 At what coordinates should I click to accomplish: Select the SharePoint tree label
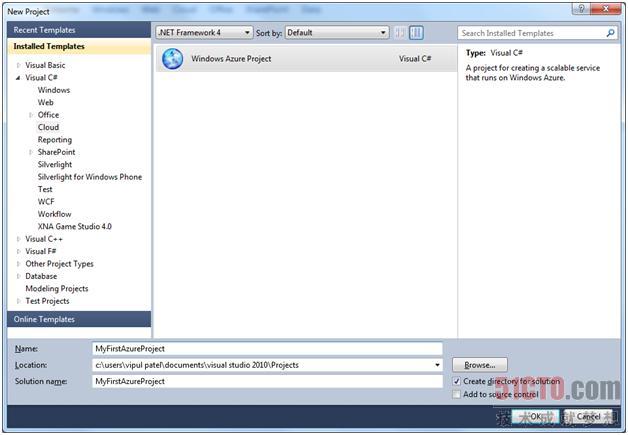coord(56,152)
